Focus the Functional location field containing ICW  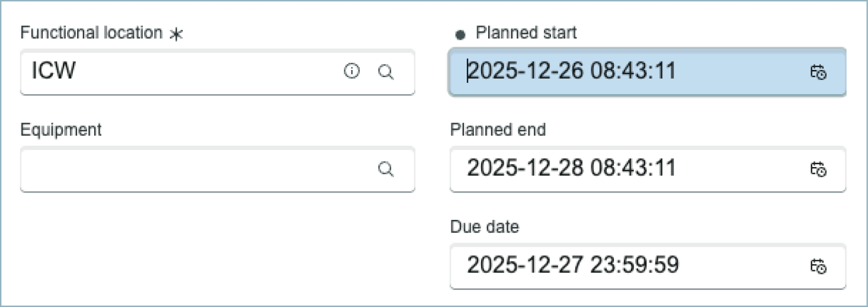pyautogui.click(x=178, y=72)
